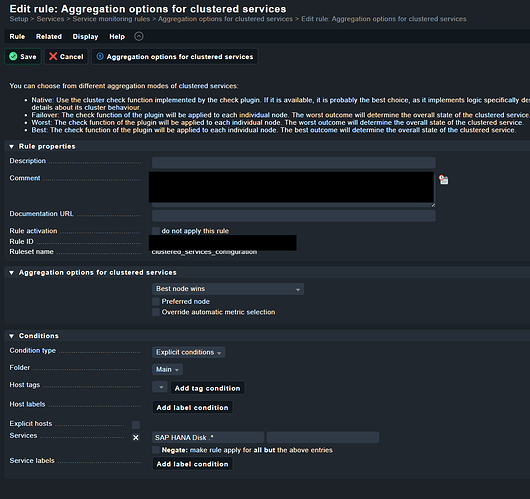Open the 'Best node wins' dropdown

[228, 289]
